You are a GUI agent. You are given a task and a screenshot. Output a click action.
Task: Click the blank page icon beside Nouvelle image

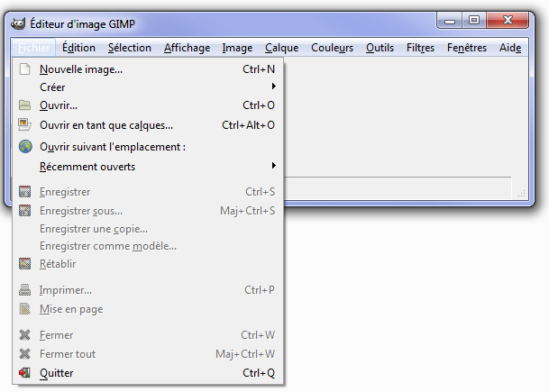pyautogui.click(x=24, y=69)
